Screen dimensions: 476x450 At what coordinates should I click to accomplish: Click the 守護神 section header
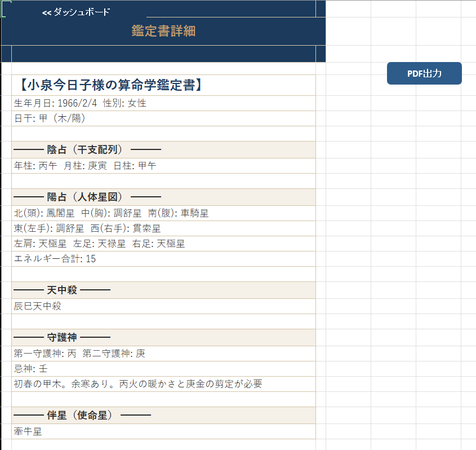[163, 337]
